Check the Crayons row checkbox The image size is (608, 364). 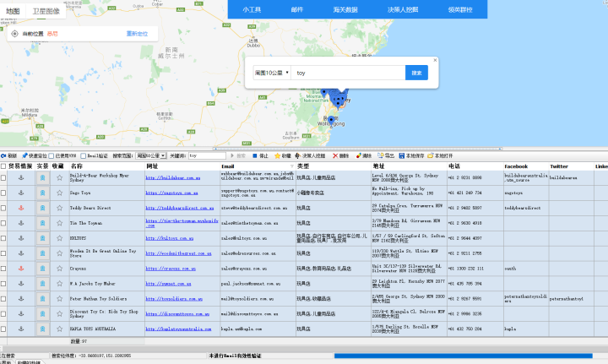(3, 269)
